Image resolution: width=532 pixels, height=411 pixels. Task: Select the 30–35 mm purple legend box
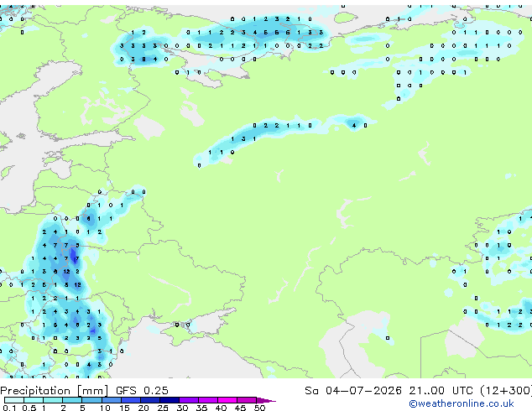(189, 400)
